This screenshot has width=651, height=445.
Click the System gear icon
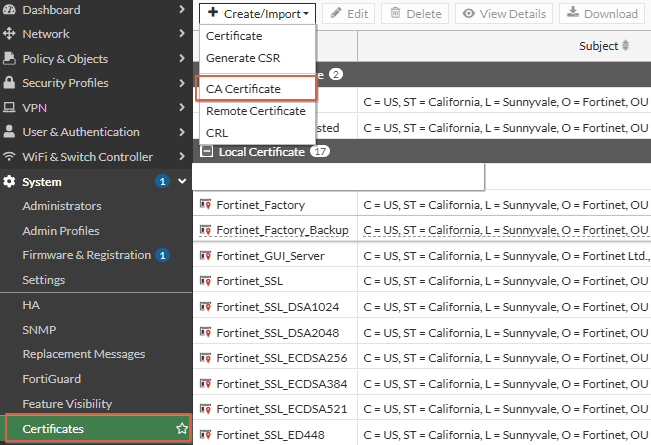tap(9, 181)
